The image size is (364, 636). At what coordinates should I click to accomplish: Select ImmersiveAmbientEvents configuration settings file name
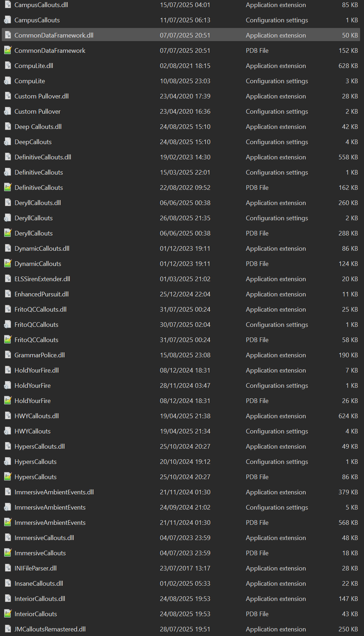50,507
